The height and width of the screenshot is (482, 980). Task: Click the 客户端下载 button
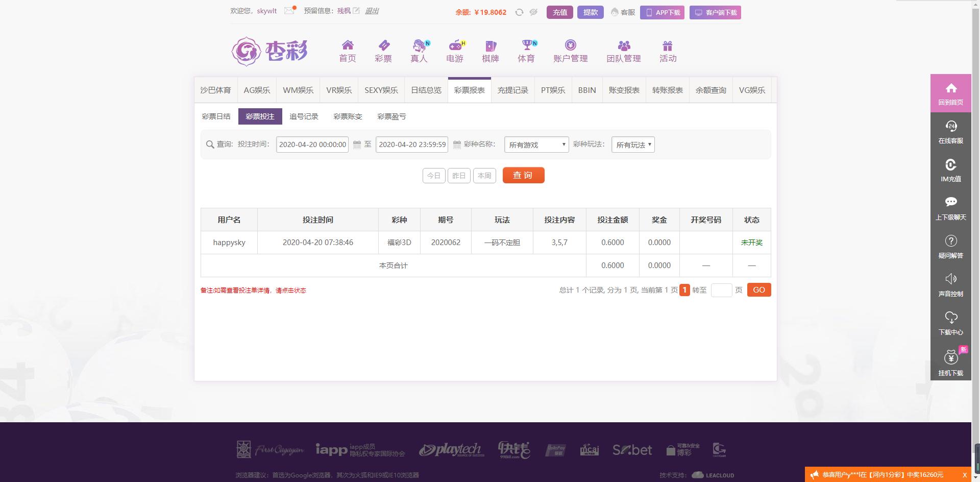click(x=715, y=12)
